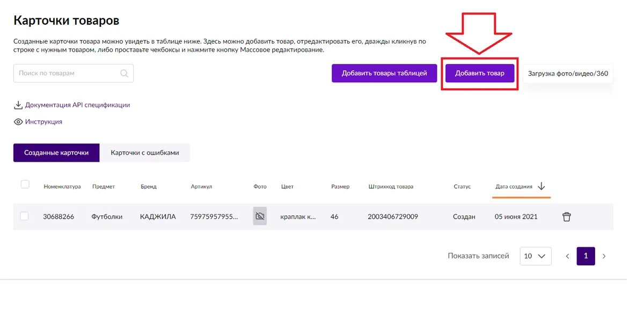Click Добавить товары таблицей button
Screen dimensions: 644x324
384,73
